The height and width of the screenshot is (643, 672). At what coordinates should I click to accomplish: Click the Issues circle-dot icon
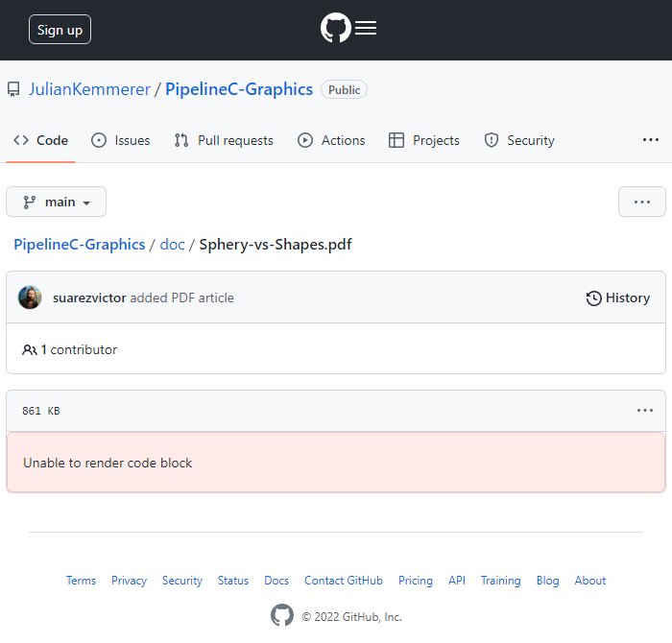pyautogui.click(x=99, y=140)
